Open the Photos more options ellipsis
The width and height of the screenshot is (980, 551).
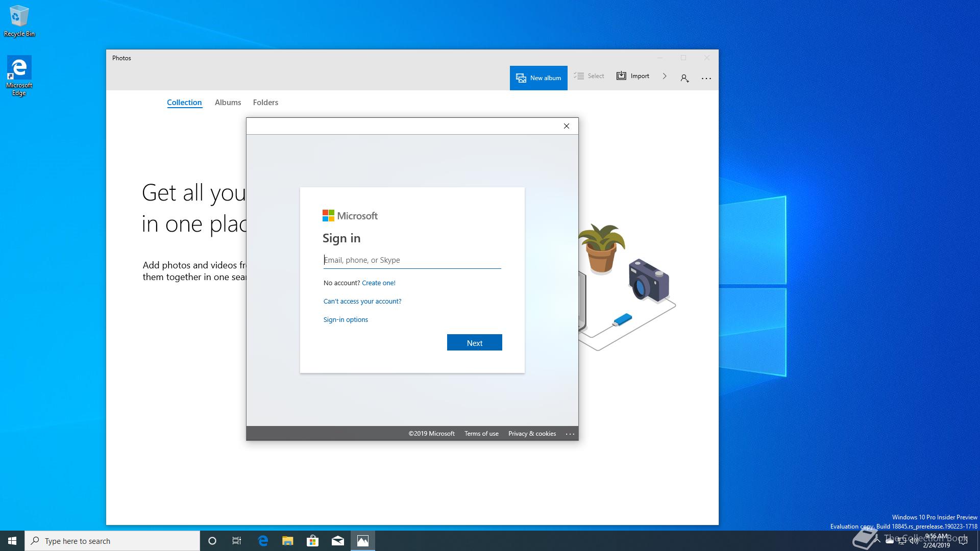706,78
